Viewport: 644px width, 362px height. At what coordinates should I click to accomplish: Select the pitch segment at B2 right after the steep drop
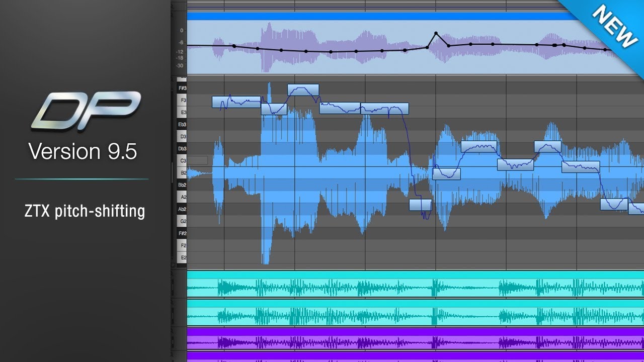[446, 174]
